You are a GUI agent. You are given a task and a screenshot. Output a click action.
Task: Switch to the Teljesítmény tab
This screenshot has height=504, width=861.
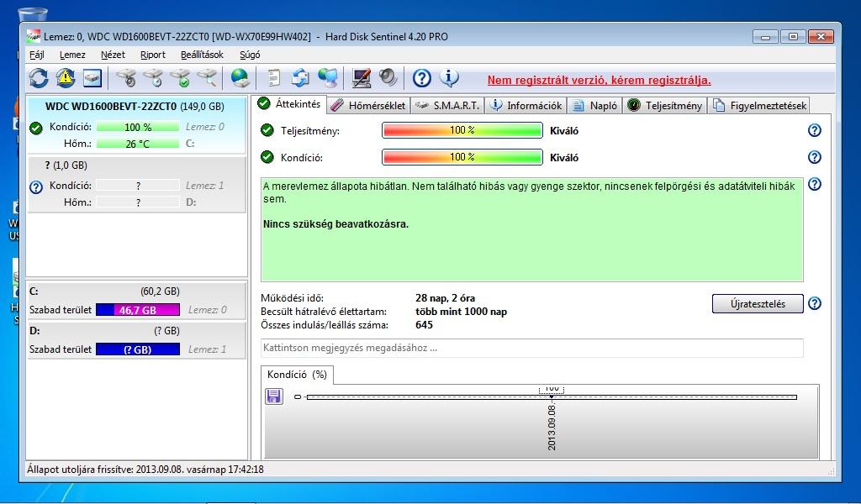(664, 105)
